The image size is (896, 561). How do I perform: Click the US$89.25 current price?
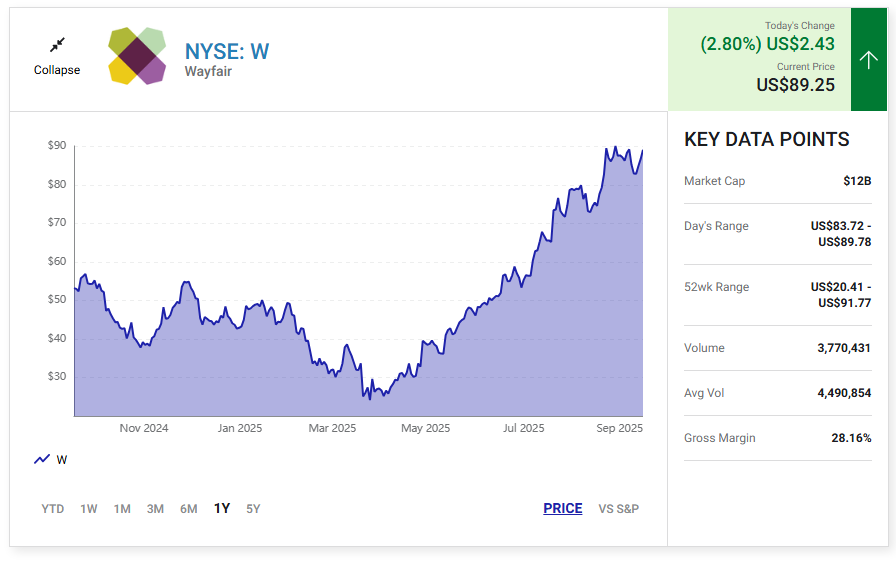pyautogui.click(x=795, y=85)
